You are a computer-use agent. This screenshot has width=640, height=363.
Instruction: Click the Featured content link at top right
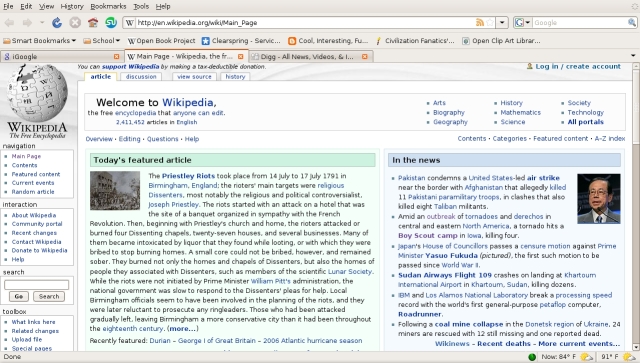pos(560,138)
